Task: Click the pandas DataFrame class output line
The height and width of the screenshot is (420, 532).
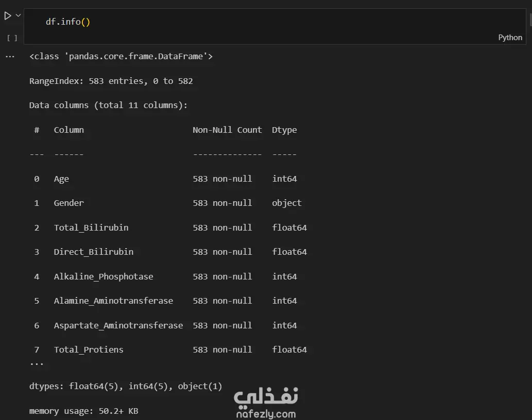Action: [x=121, y=57]
